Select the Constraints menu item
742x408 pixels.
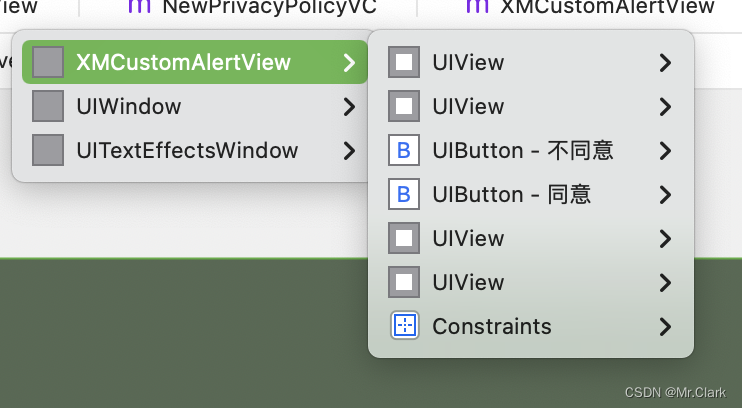coord(491,326)
